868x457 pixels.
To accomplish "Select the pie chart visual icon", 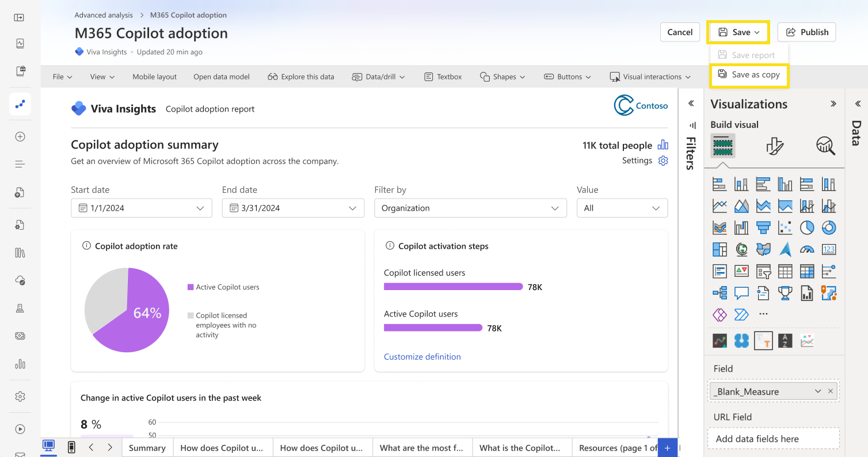I will (806, 227).
